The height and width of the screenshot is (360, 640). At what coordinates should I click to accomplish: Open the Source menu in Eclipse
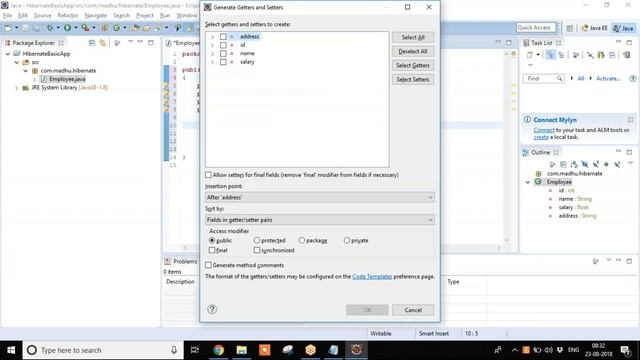coord(42,16)
